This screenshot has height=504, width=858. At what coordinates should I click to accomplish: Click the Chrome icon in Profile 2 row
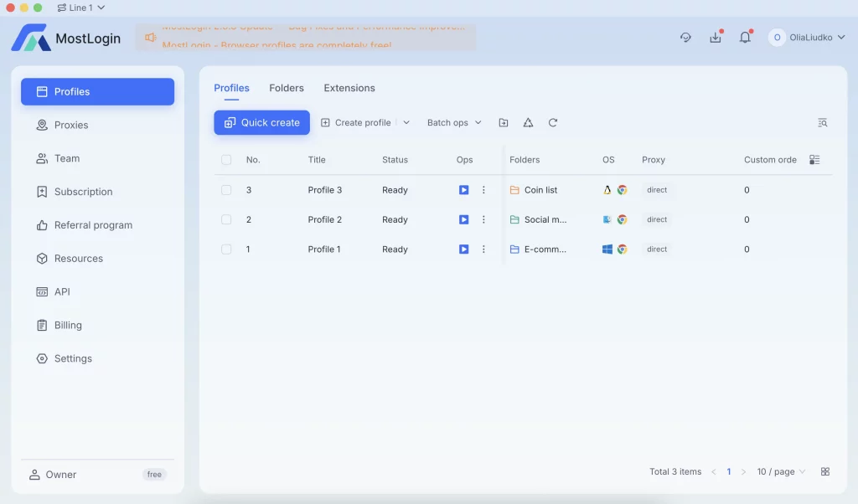point(623,219)
